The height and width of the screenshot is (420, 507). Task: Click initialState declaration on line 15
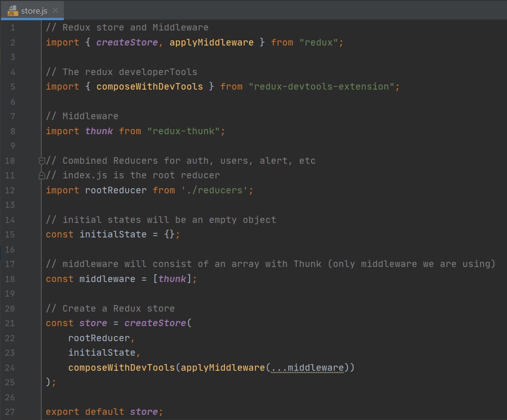tap(113, 234)
